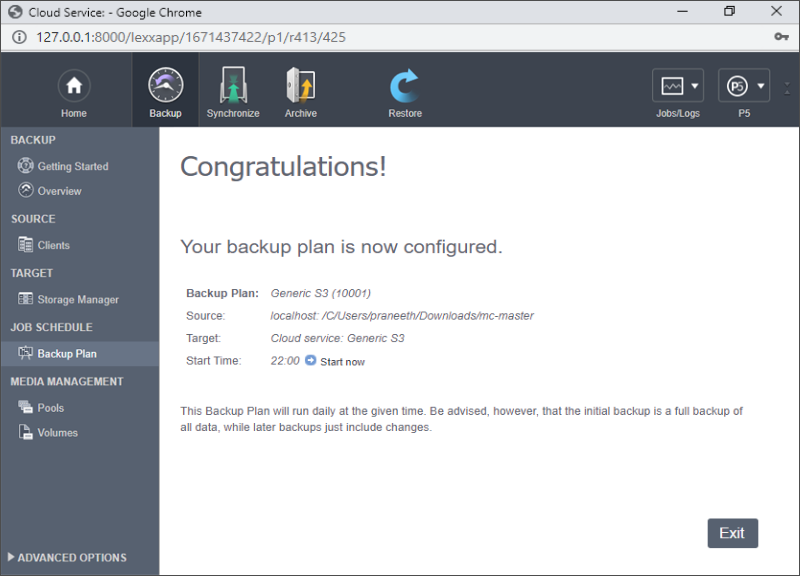Viewport: 800px width, 576px height.
Task: Expand the Advanced Options section
Action: 67,558
